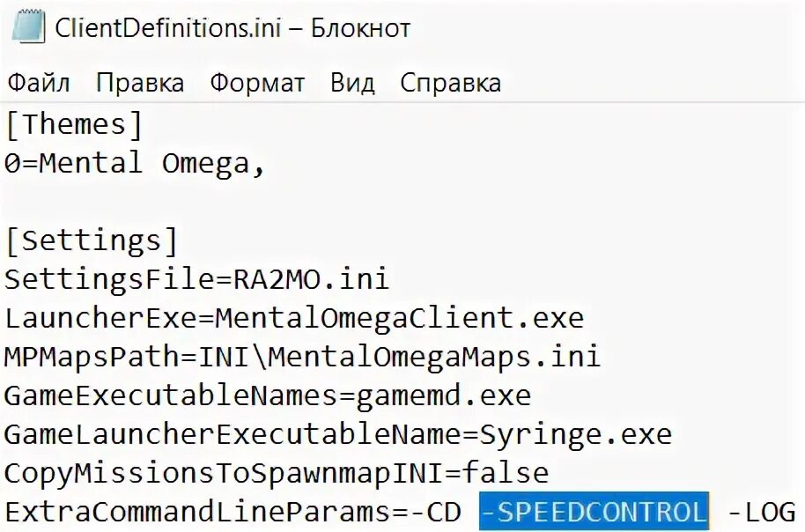Screen dimensions: 805x532
Task: Click the GameExecutableNames=gamemd.exe line
Action: (268, 396)
